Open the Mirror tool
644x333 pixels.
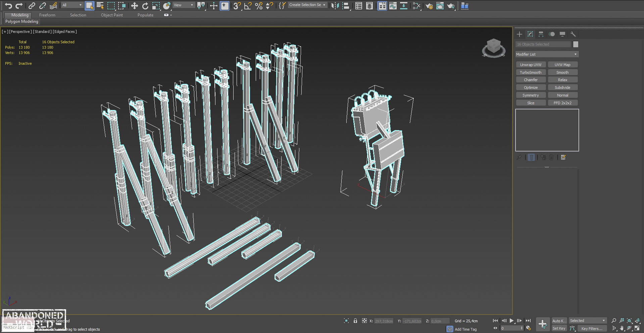[335, 6]
